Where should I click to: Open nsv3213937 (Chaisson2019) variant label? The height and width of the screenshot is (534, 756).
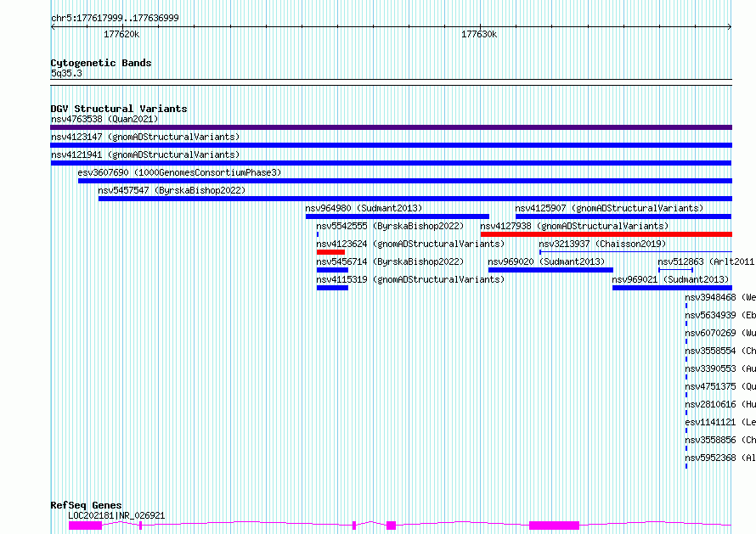pos(602,244)
